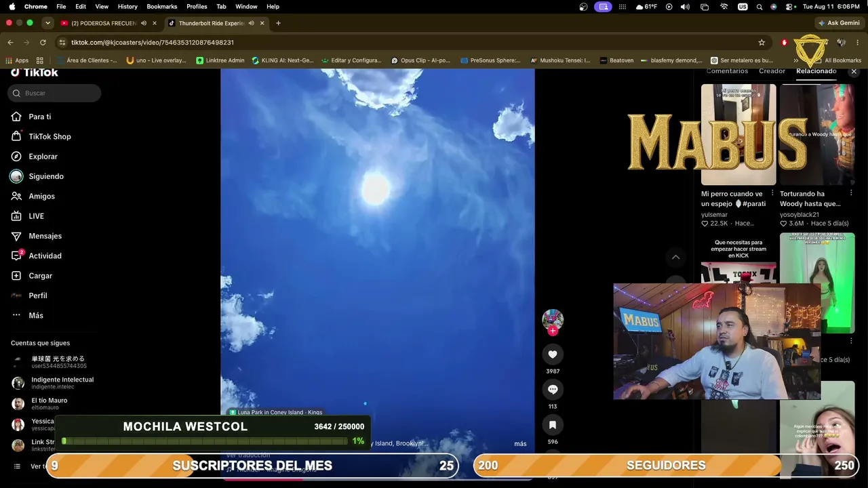Open a new Chrome tab
The image size is (868, 488).
coord(278,23)
